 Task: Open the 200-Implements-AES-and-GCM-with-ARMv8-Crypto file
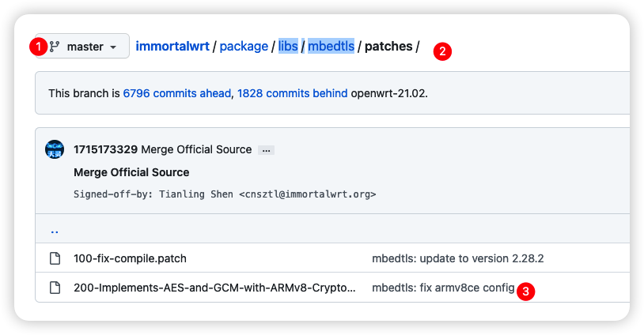(x=215, y=288)
